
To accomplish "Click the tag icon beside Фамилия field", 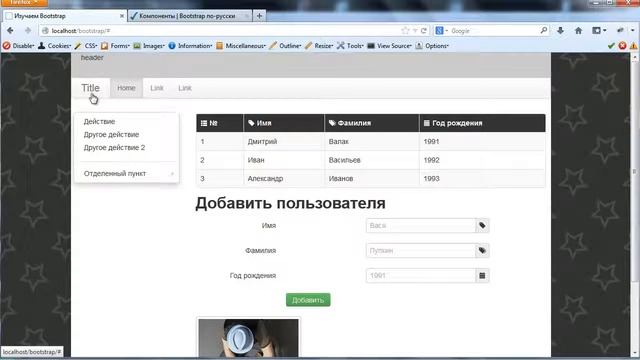I will pos(482,251).
